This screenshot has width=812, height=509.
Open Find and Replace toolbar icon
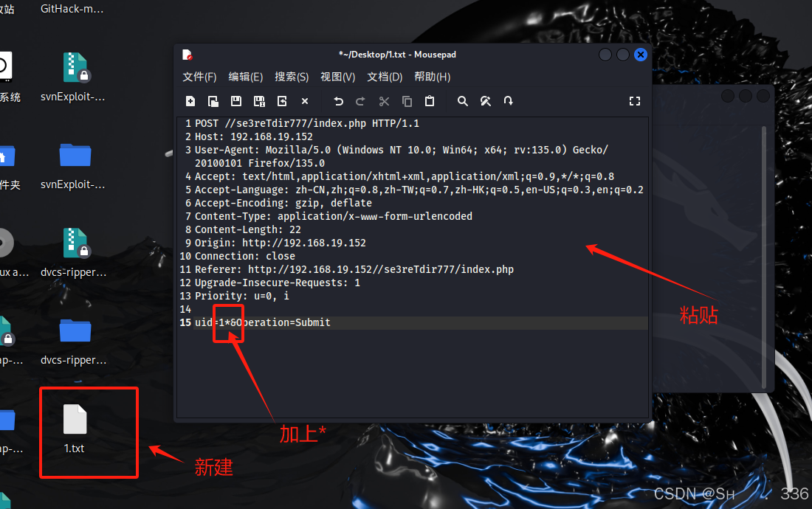point(485,101)
